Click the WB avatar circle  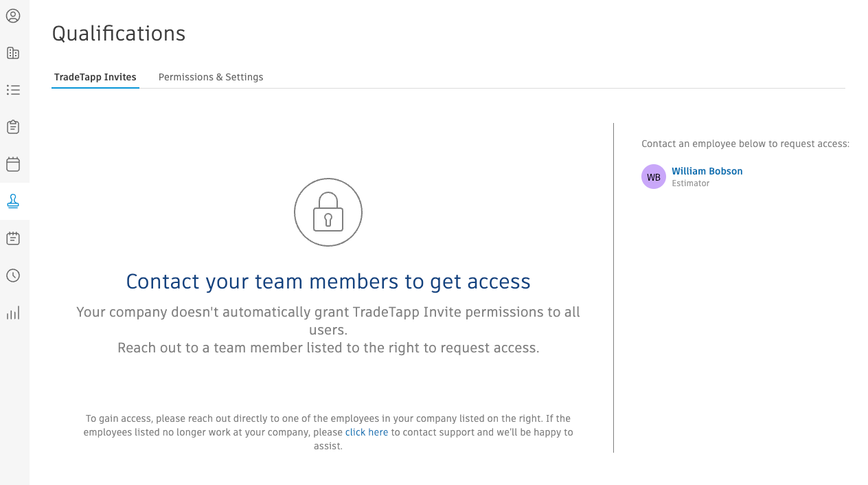point(654,177)
